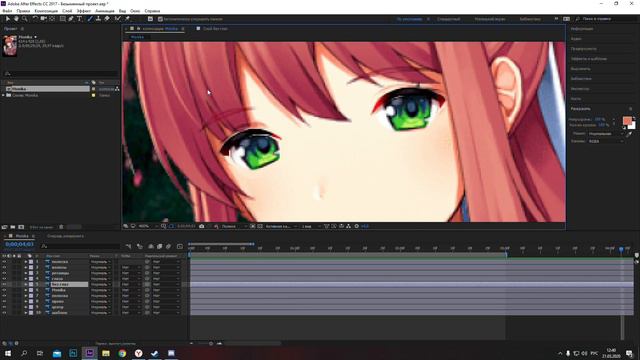The width and height of the screenshot is (640, 360).
Task: Hide layer 1 with its eye icon
Action: click(x=4, y=262)
